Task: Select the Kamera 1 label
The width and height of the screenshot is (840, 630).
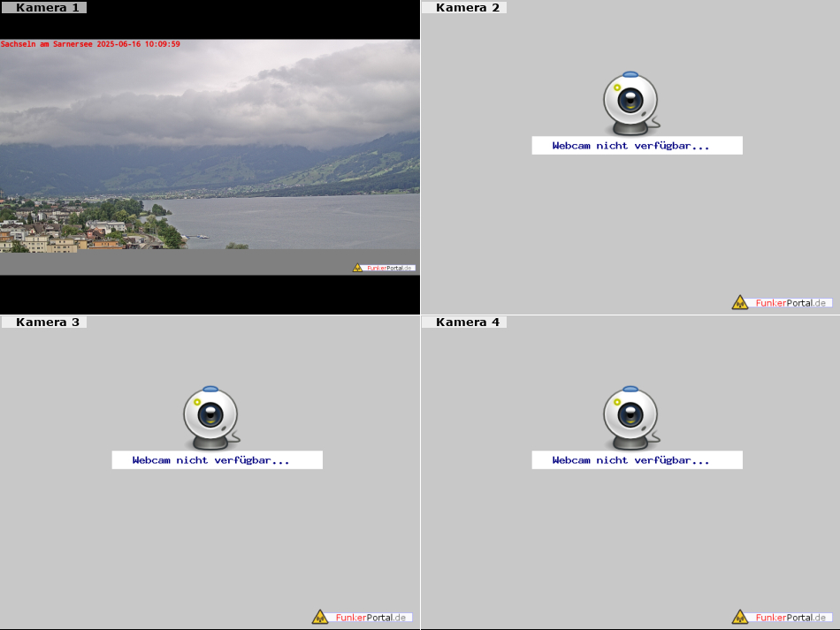Action: (x=44, y=7)
